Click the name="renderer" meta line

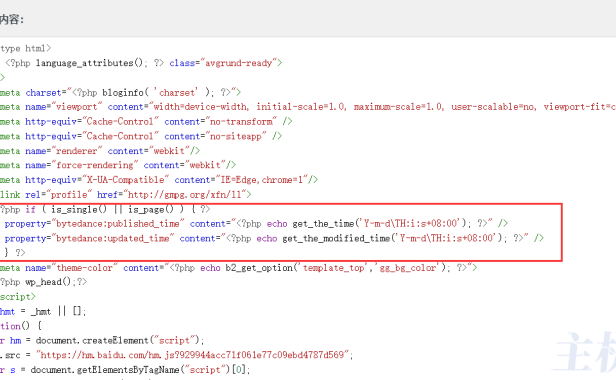point(100,151)
